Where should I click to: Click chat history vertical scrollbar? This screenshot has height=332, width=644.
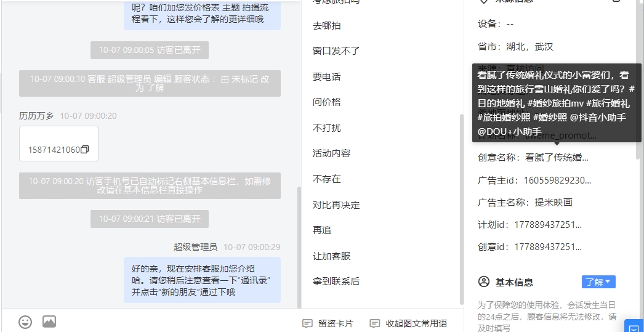point(299,246)
